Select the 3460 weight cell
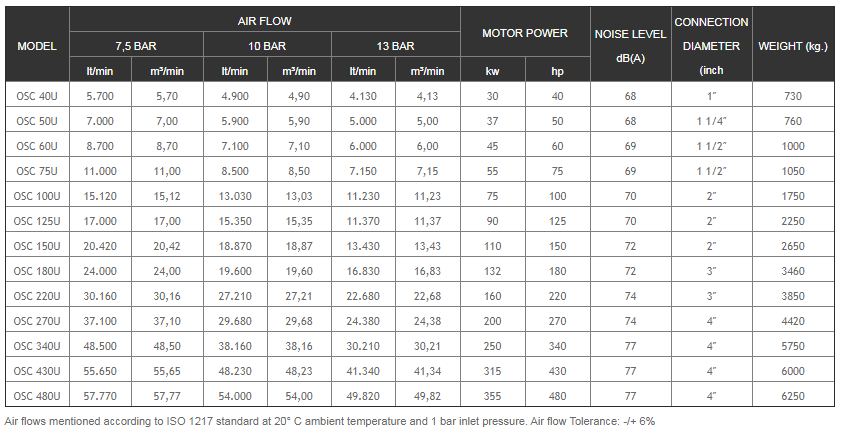 pos(794,270)
